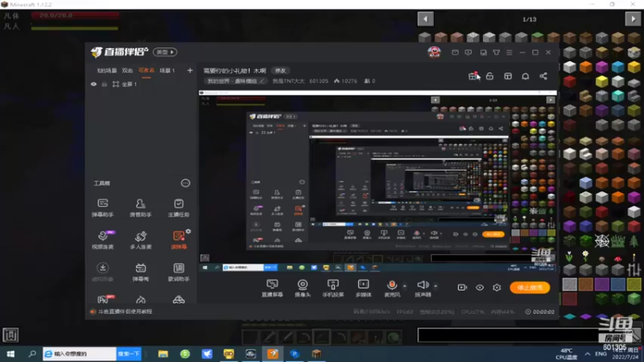Viewport: 644px width, 362px height.
Task: Click the Minecraft bottom-left book icon
Action: 10,335
